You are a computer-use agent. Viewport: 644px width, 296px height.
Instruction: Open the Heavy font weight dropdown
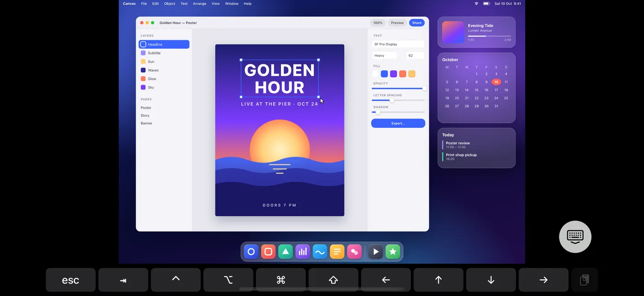[x=385, y=56]
